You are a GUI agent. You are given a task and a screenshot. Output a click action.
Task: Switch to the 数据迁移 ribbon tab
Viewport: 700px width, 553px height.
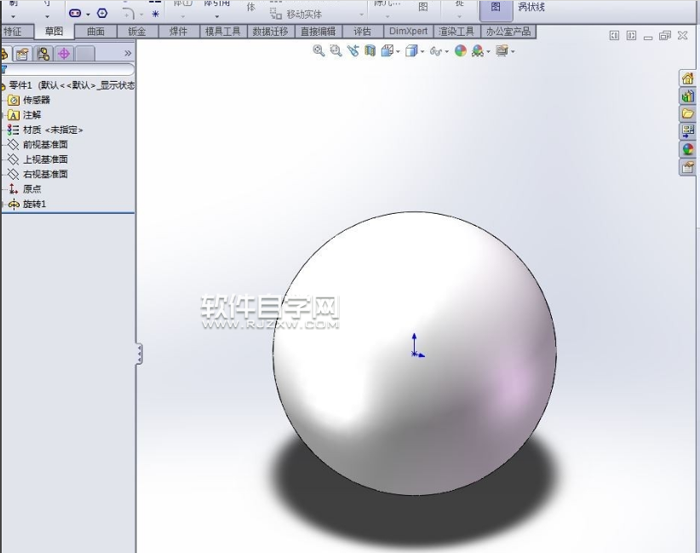271,32
